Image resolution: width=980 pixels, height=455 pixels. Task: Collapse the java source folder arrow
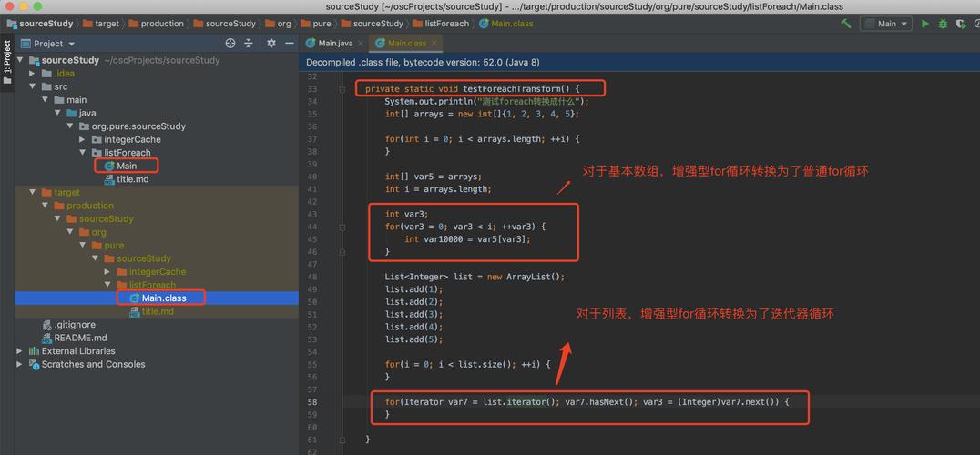click(x=57, y=113)
